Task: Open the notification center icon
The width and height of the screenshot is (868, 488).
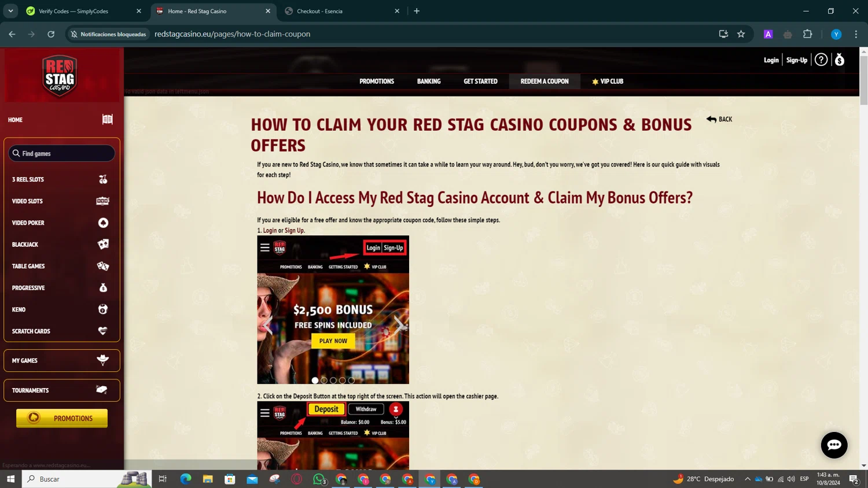Action: pos(854,479)
